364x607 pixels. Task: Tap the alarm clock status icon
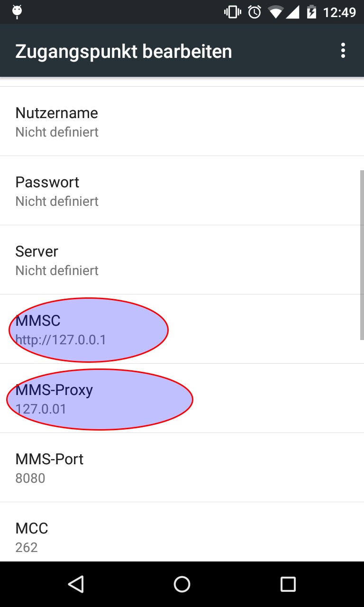tap(255, 12)
